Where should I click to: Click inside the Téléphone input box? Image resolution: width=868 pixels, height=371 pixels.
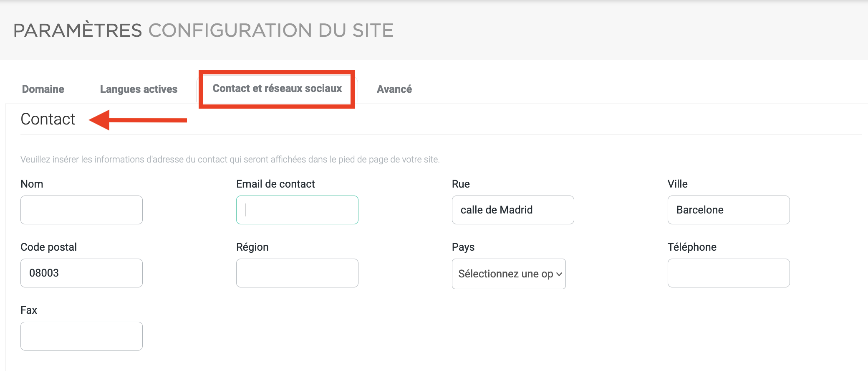point(728,273)
